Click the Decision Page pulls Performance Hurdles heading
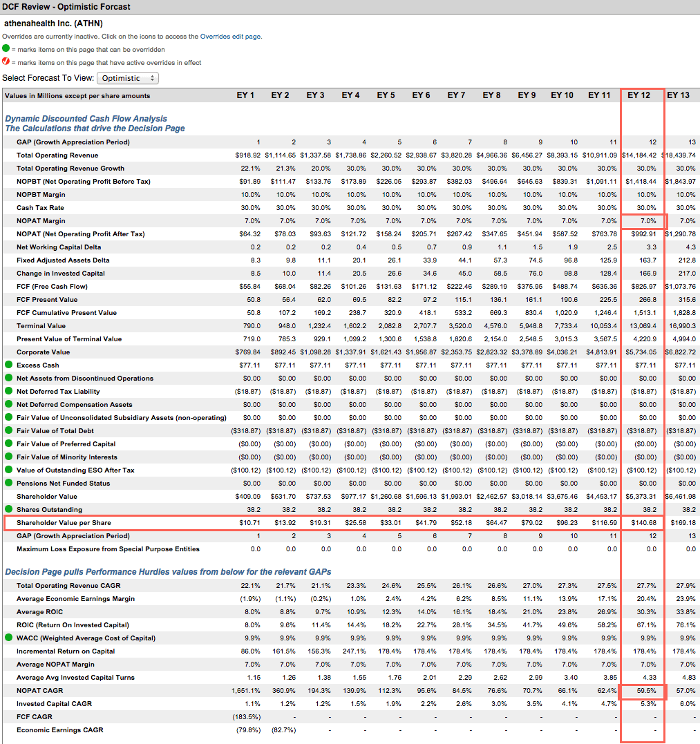 168,572
